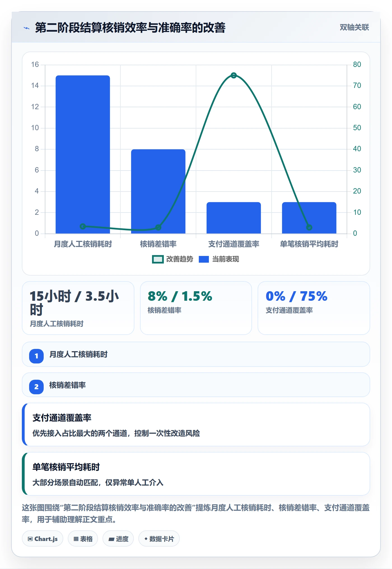Click the 15小时 / 3.5小时 metric card
The height and width of the screenshot is (569, 392).
click(x=78, y=308)
